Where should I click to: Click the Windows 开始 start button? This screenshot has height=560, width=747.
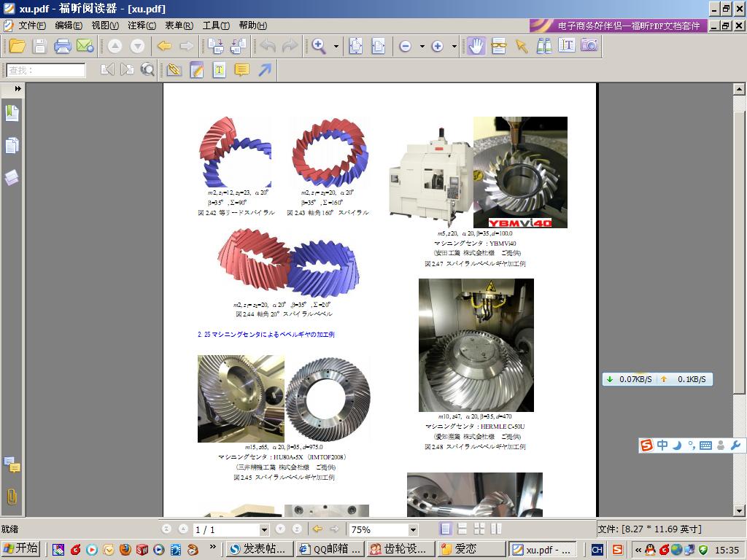(x=21, y=548)
